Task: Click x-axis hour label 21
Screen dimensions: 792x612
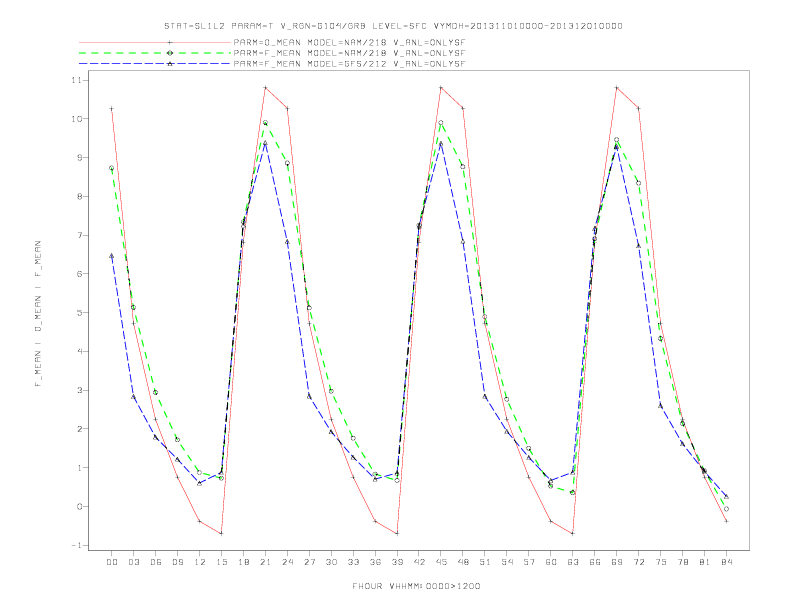Action: pyautogui.click(x=265, y=562)
